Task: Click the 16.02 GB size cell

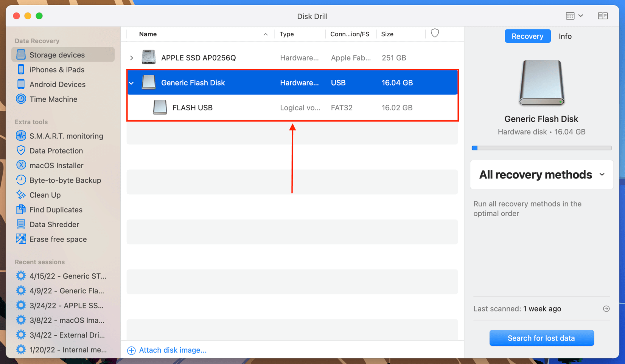Action: point(397,108)
